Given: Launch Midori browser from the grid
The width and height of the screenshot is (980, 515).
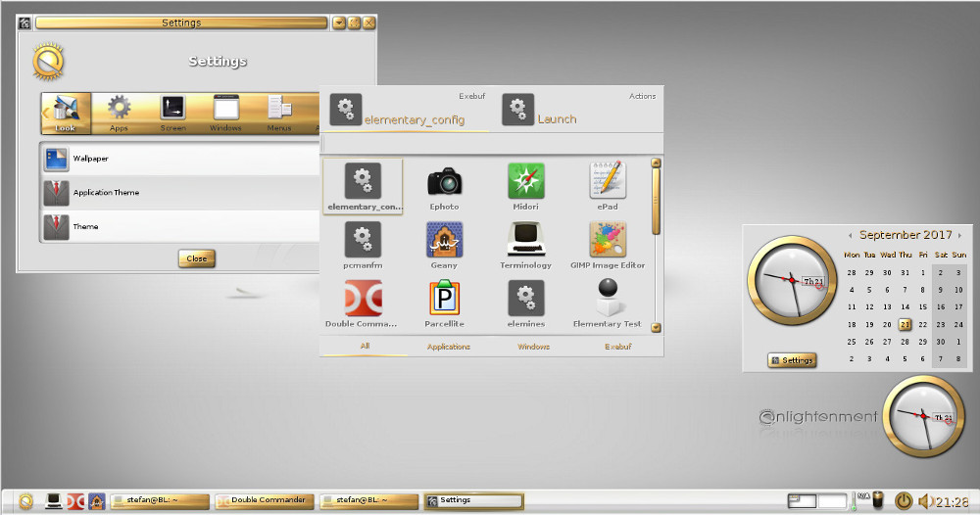Looking at the screenshot, I should pos(525,187).
